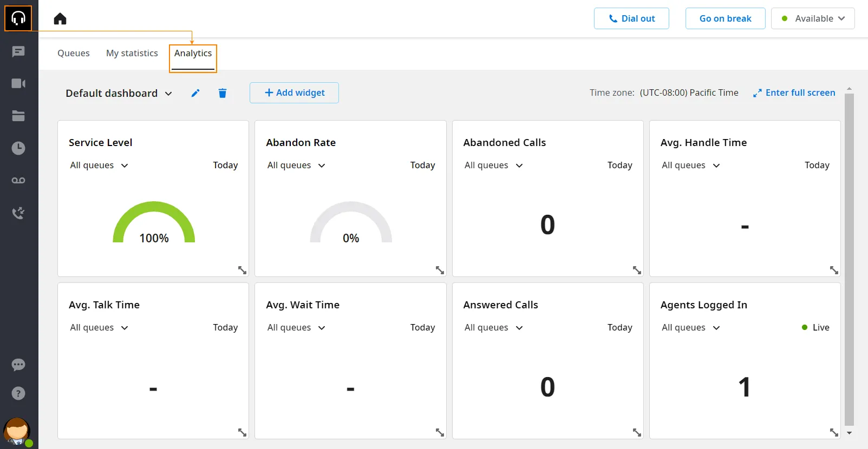The image size is (868, 449).
Task: Open call history clock icon
Action: pos(18,148)
